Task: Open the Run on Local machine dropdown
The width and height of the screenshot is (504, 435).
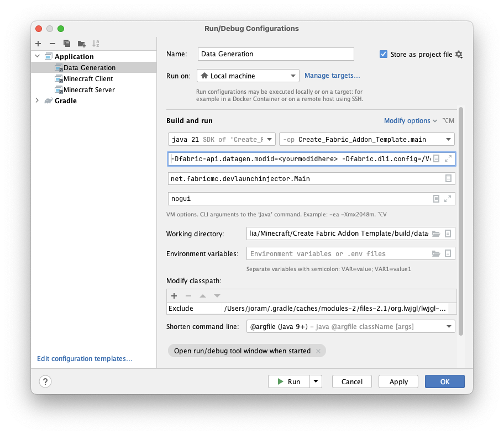Action: pos(293,76)
